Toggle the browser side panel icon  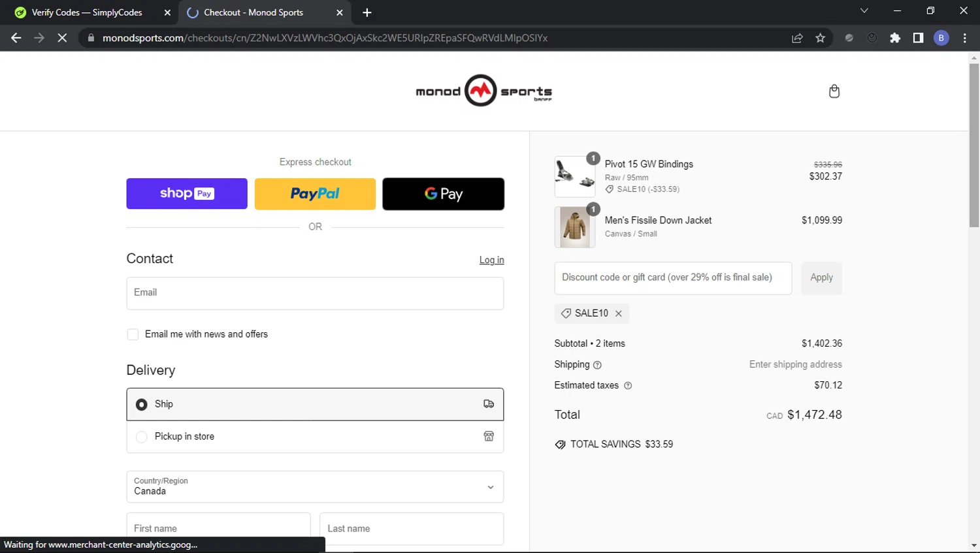[x=918, y=38]
